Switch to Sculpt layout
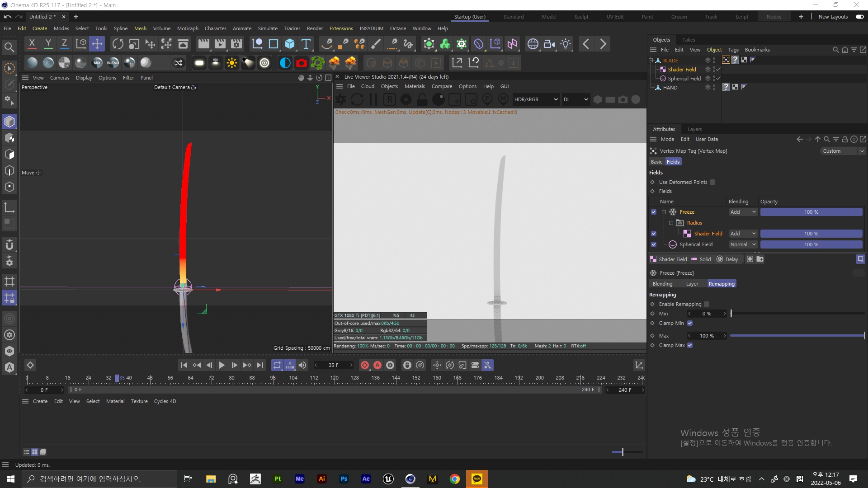This screenshot has width=868, height=488. tap(581, 17)
